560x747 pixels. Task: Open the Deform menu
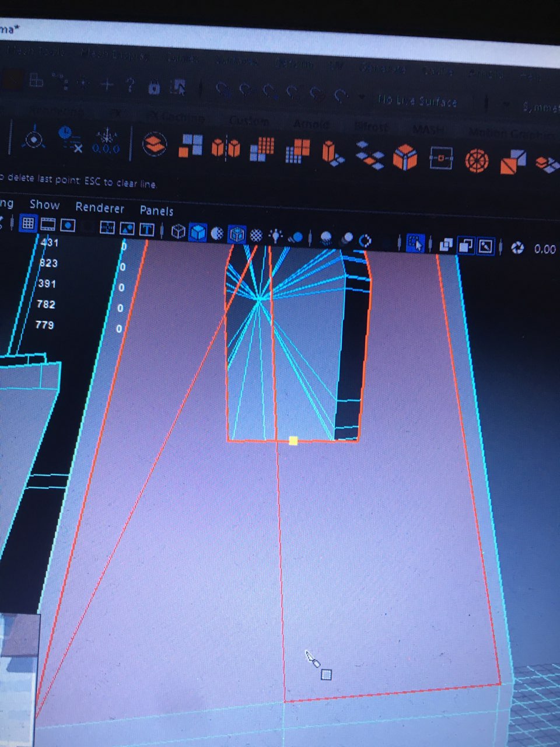click(x=294, y=64)
